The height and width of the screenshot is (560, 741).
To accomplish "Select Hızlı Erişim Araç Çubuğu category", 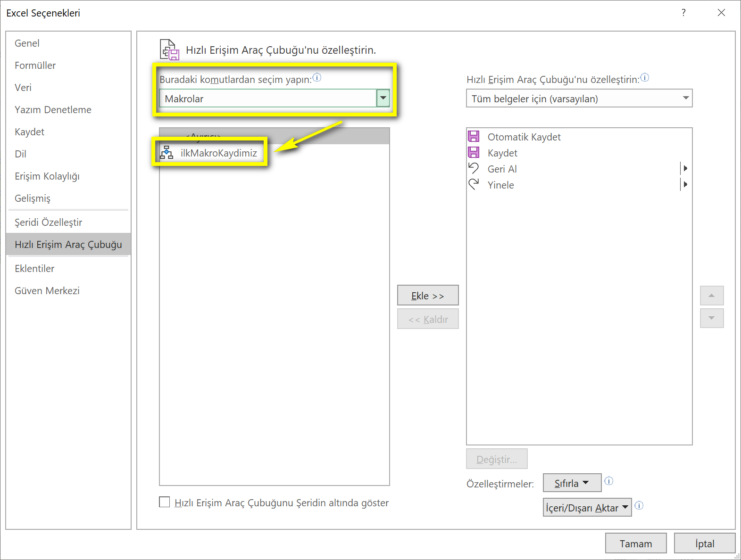I will coord(68,244).
